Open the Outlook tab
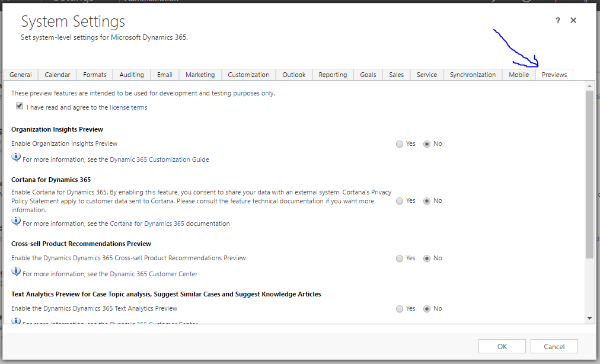 294,75
